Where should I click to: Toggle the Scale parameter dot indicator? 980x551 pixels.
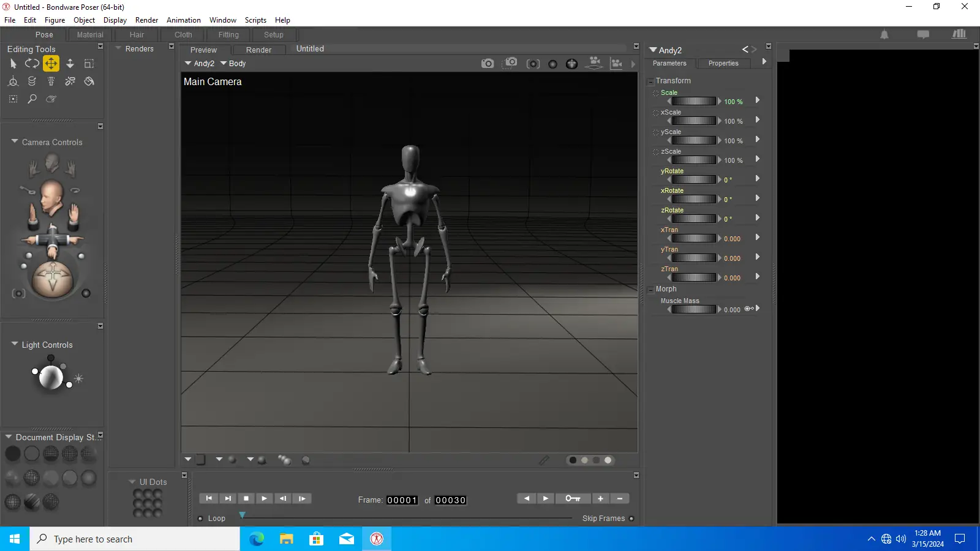(655, 94)
